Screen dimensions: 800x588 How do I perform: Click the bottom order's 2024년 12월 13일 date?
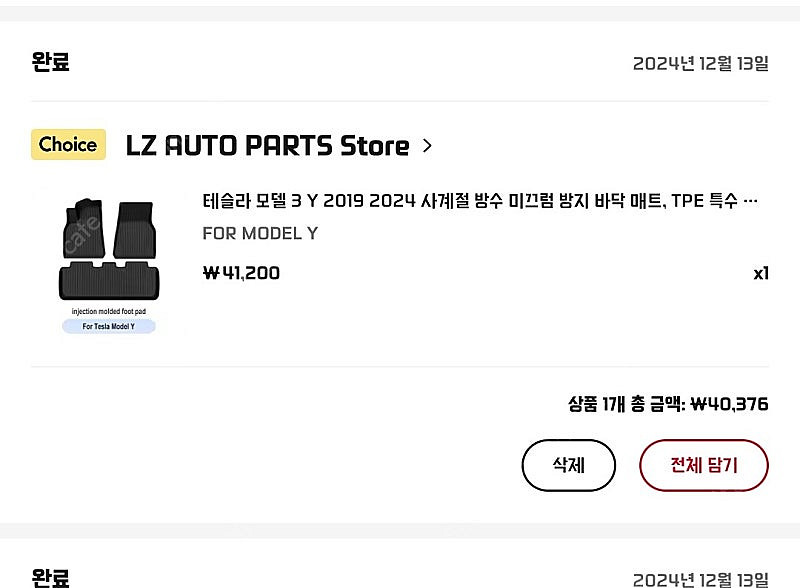701,580
